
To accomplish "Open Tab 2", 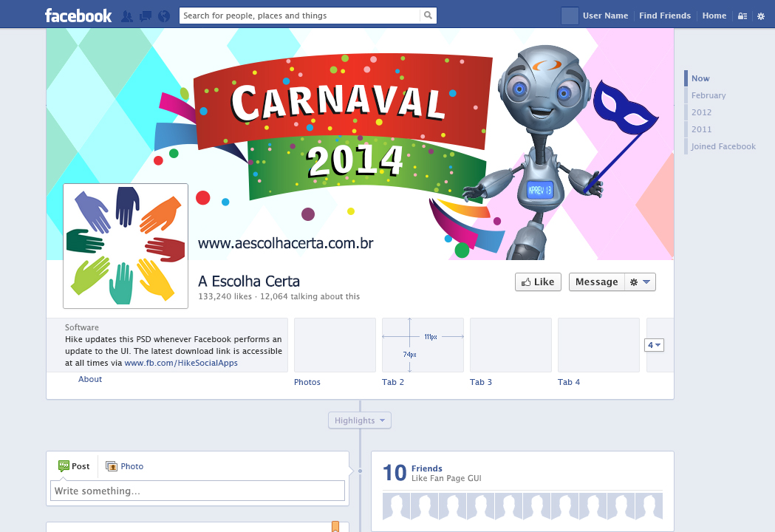I will pyautogui.click(x=393, y=382).
